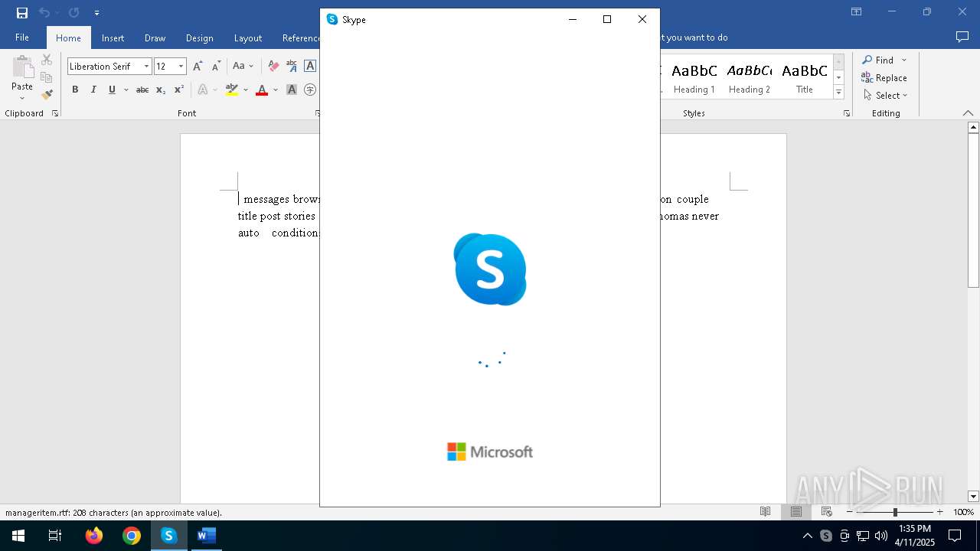The height and width of the screenshot is (551, 980).
Task: Switch to Print Layout view in status bar
Action: tap(796, 512)
